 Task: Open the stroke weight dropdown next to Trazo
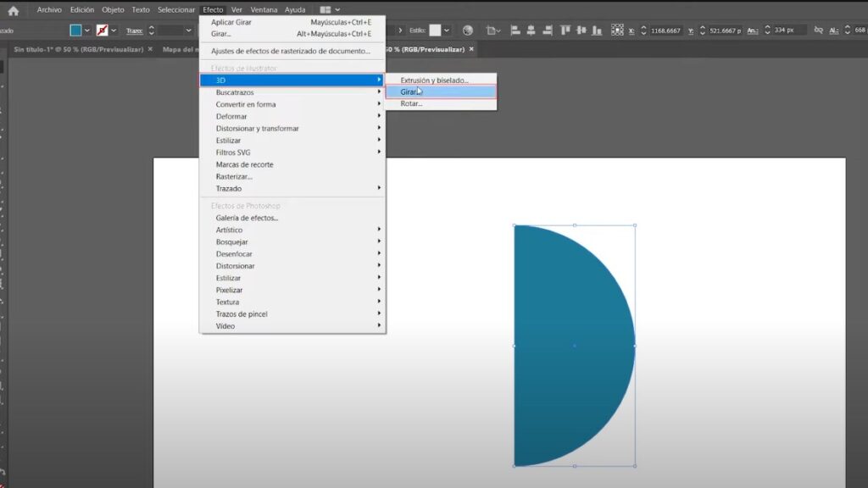tap(189, 30)
